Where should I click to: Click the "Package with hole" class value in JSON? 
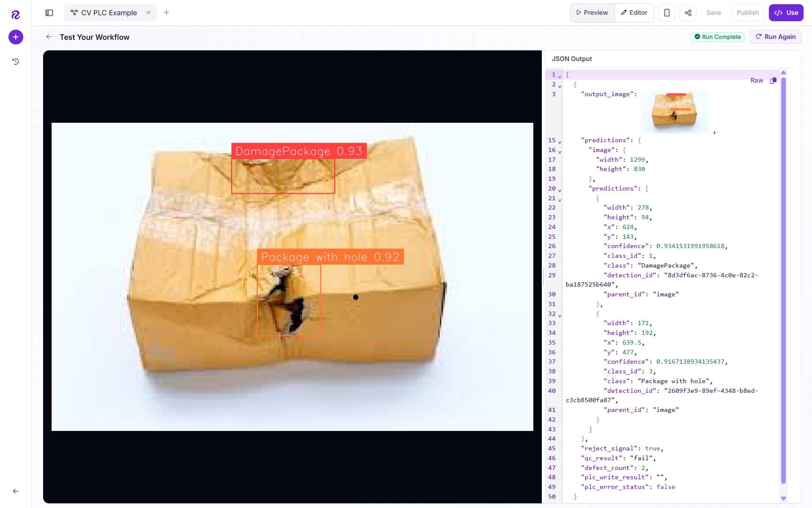[x=673, y=381]
